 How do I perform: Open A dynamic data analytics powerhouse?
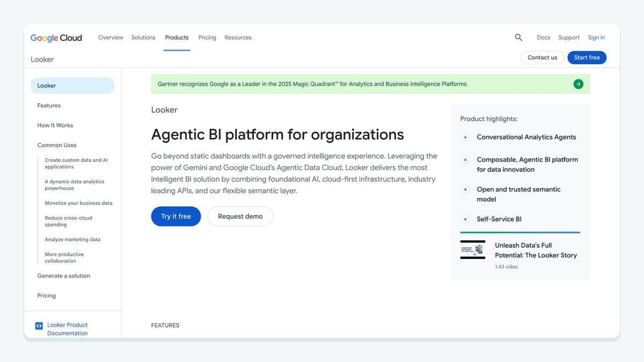[x=75, y=185]
